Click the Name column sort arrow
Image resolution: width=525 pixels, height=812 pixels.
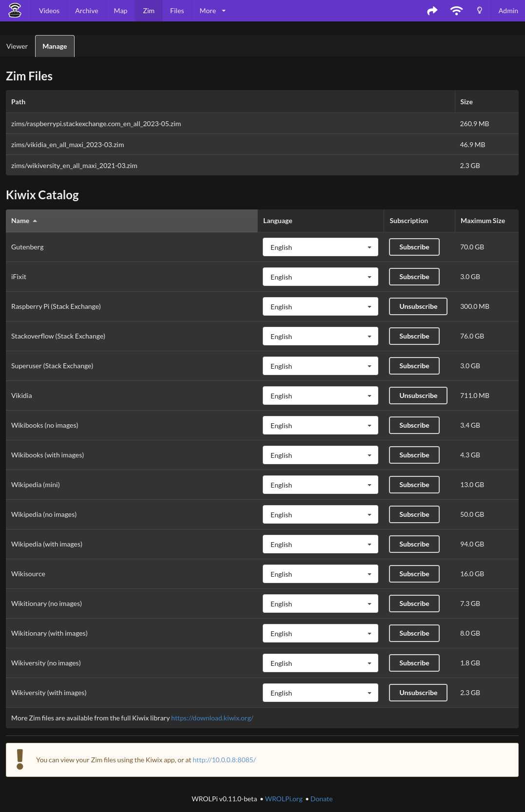tap(35, 221)
